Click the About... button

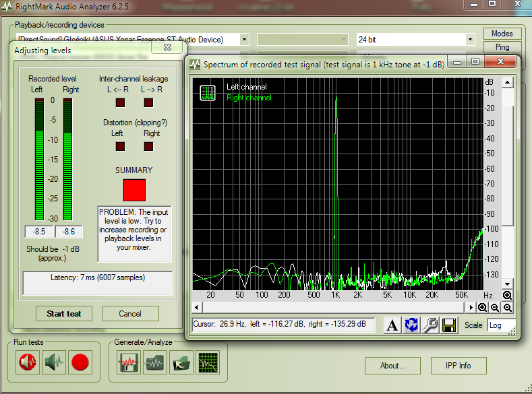(392, 366)
